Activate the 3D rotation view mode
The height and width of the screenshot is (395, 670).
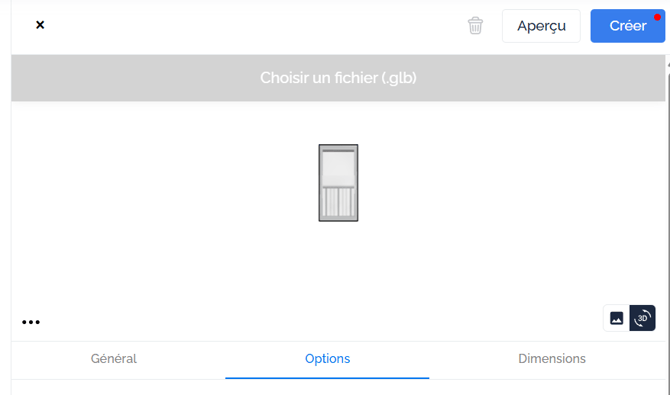coord(642,318)
